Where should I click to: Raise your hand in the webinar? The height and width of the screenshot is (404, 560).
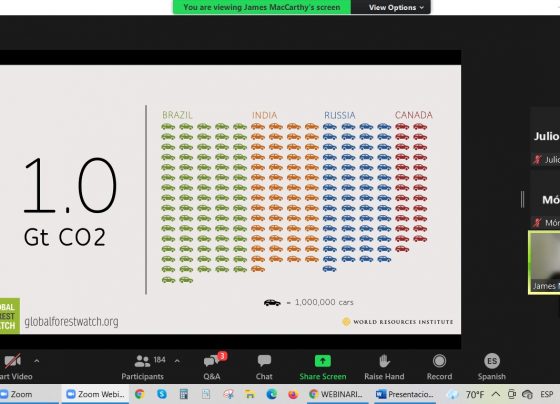point(384,366)
